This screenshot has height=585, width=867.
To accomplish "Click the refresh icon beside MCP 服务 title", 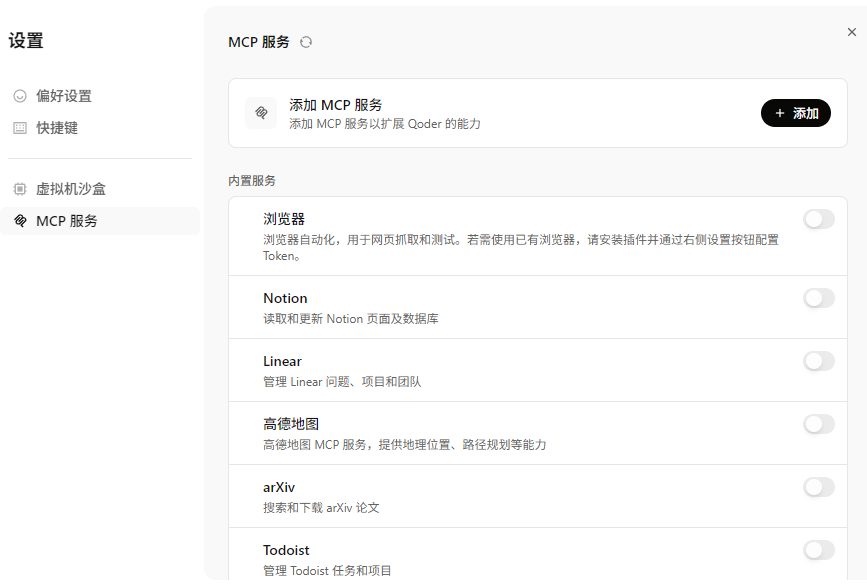I will [306, 42].
